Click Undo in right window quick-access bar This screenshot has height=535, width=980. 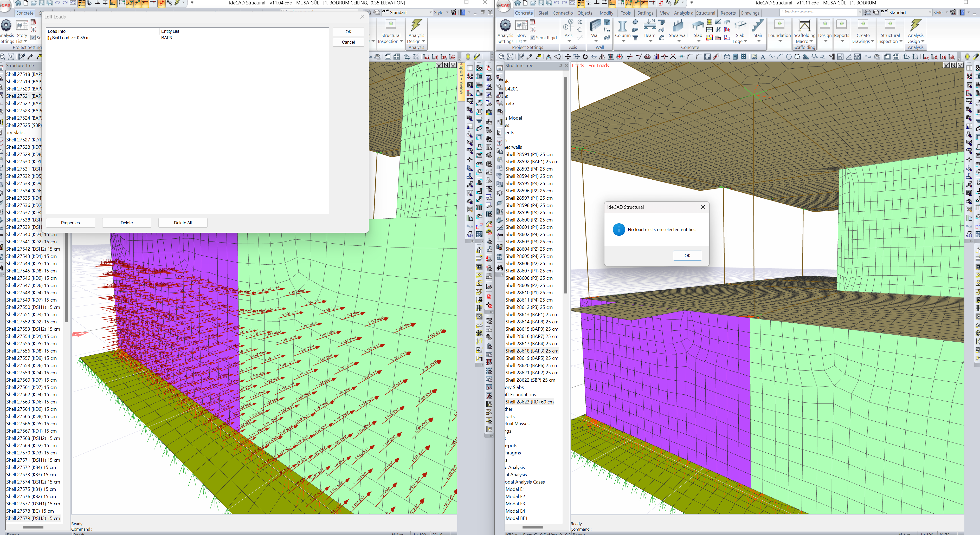click(557, 3)
